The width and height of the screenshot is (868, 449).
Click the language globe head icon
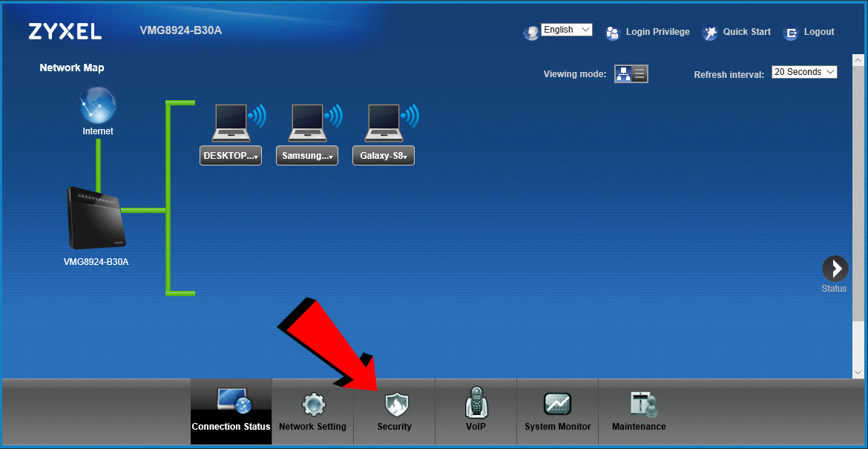531,33
